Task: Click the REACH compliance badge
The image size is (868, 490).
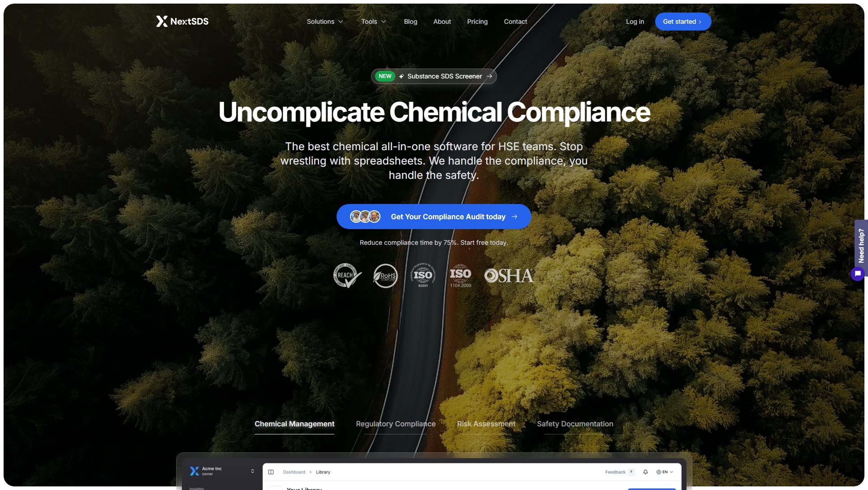Action: pos(347,275)
